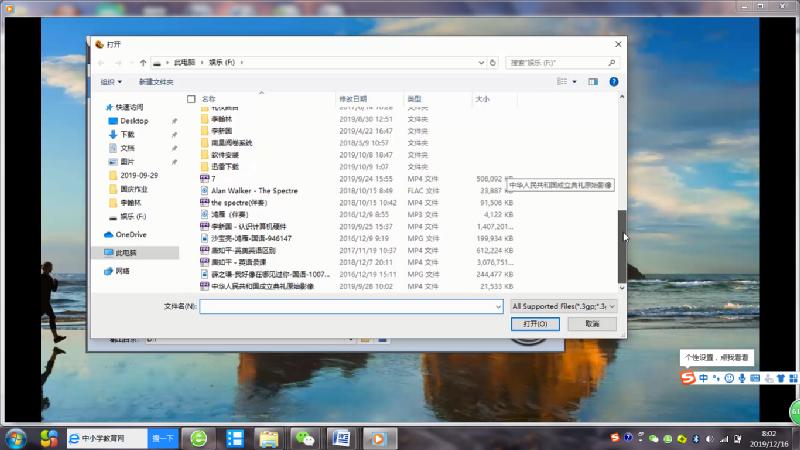This screenshot has height=450, width=800.
Task: Select 此电脑 in the navigation pane
Action: (x=127, y=253)
